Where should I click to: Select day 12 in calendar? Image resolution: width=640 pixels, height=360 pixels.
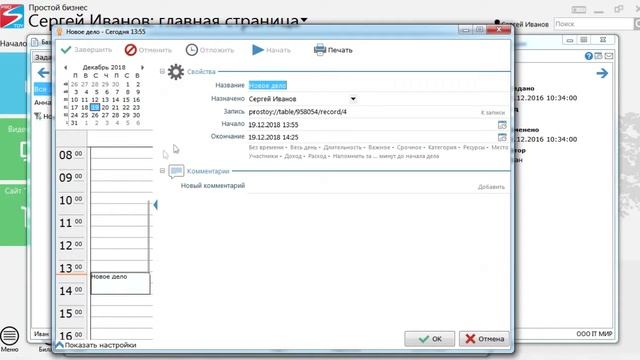coord(95,100)
